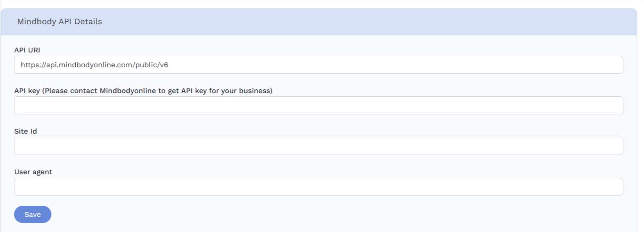Viewport: 644px width, 232px height.
Task: Click the Save button
Action: click(32, 214)
